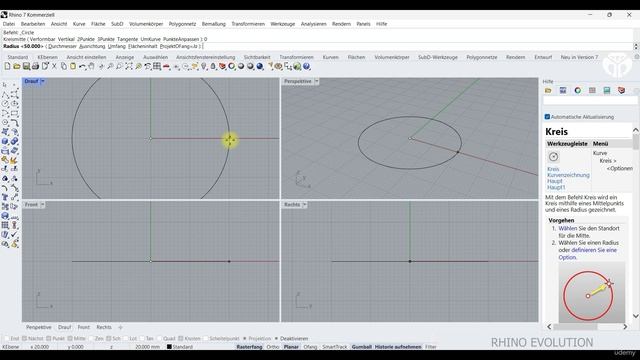640x360 pixels.
Task: Select the Pan hand tool
Action: tap(91, 66)
